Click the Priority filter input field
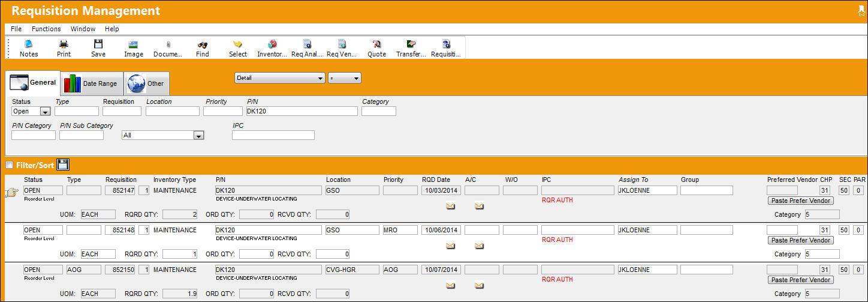Viewport: 868px width, 302px height. (222, 111)
